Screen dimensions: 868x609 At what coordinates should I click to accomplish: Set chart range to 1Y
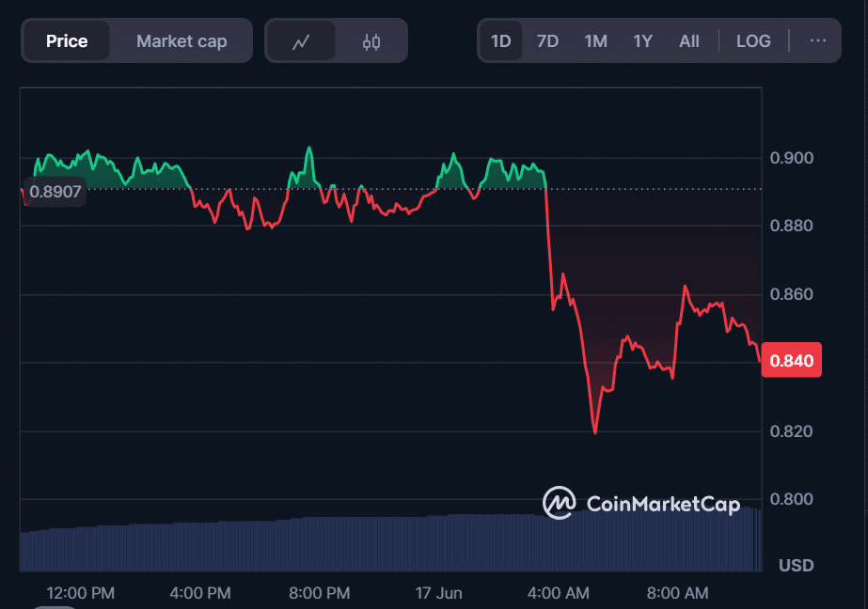point(642,41)
